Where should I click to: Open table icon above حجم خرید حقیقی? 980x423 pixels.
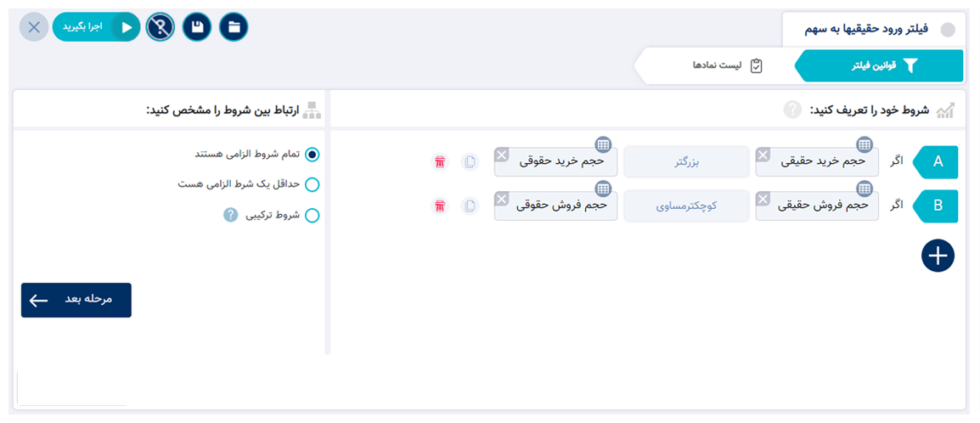(864, 144)
